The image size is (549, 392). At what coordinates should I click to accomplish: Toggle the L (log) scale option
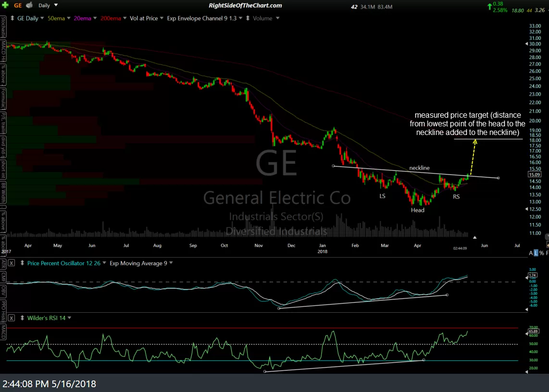pyautogui.click(x=536, y=253)
